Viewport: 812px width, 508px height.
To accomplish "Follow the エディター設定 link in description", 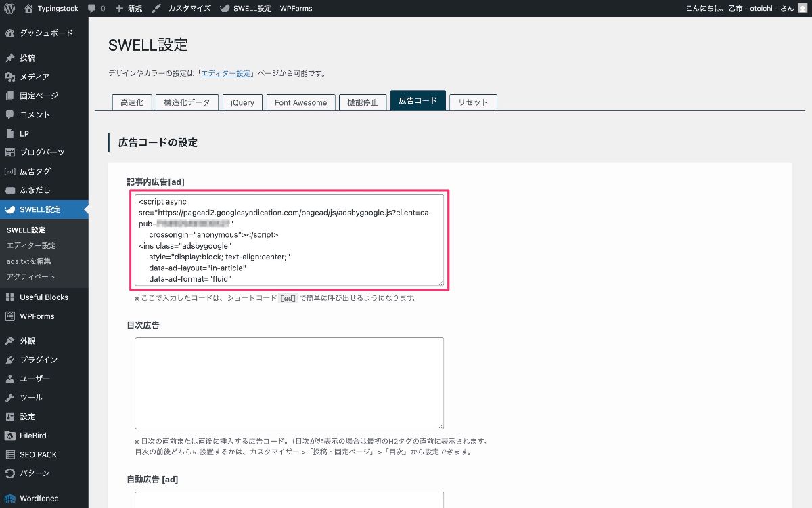I will click(226, 73).
